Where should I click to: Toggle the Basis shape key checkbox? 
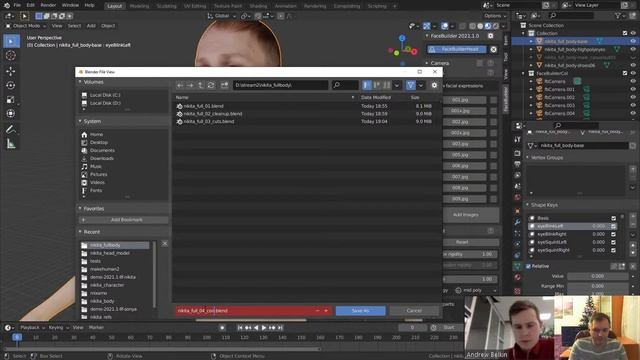click(613, 218)
